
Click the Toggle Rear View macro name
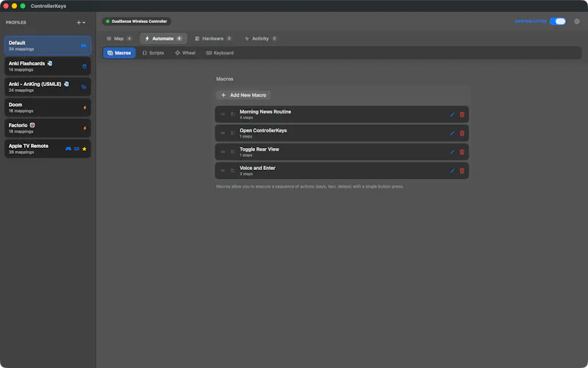(259, 149)
